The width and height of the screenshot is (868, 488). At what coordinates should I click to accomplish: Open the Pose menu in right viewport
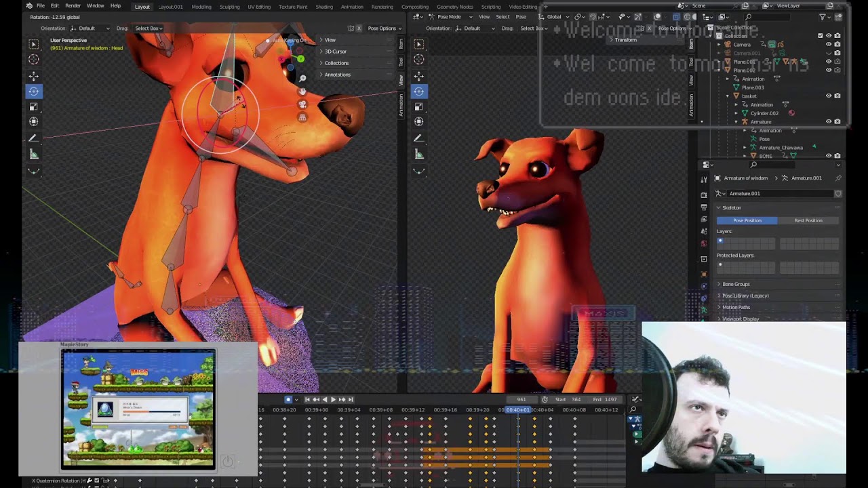521,17
